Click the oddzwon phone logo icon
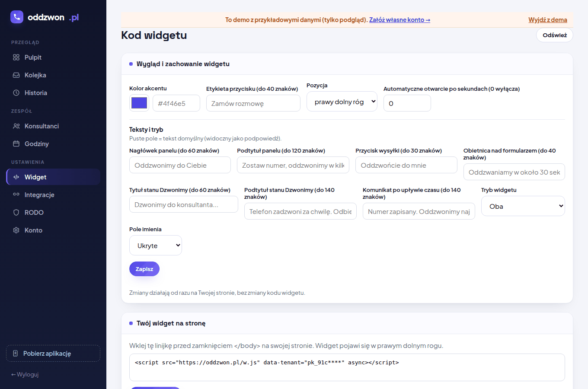Screen dimensions: 588x389 click(17, 17)
